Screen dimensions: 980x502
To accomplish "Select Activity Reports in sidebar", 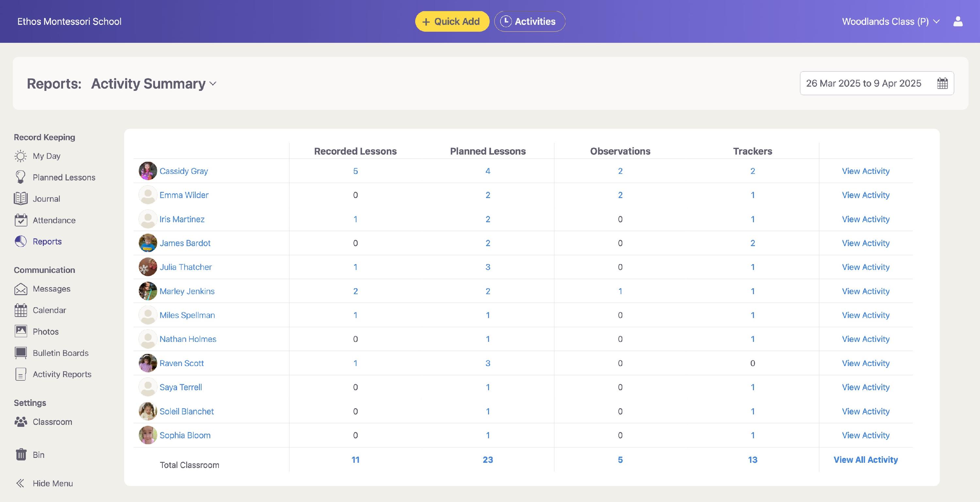I will [62, 374].
